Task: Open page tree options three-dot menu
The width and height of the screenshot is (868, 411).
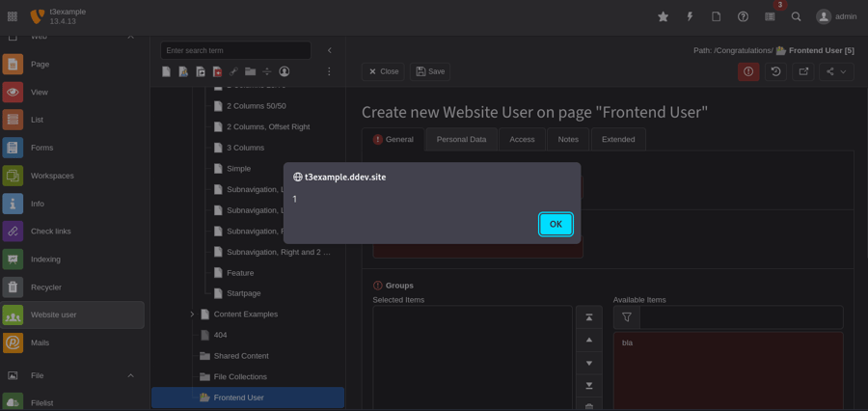Action: 329,71
